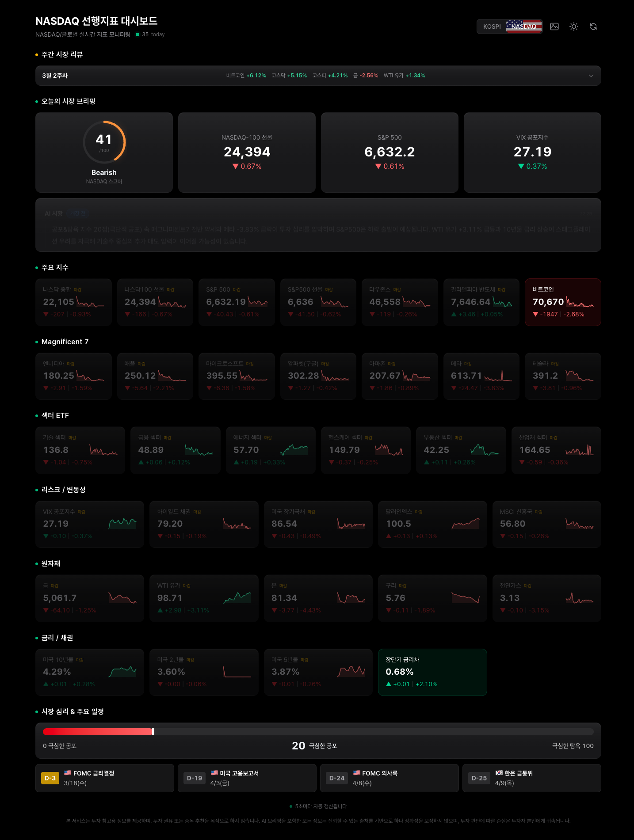Click the fear and greed progress bar
The image size is (634, 840).
318,732
